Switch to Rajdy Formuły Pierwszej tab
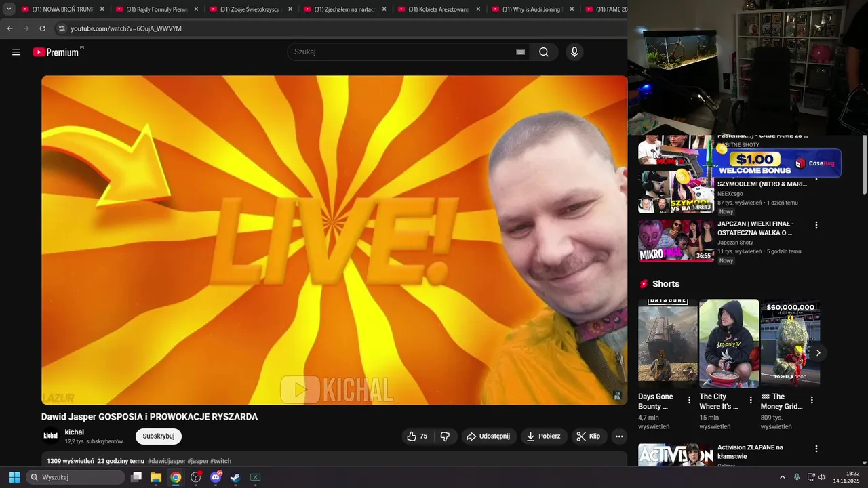The width and height of the screenshot is (868, 488). [x=157, y=9]
